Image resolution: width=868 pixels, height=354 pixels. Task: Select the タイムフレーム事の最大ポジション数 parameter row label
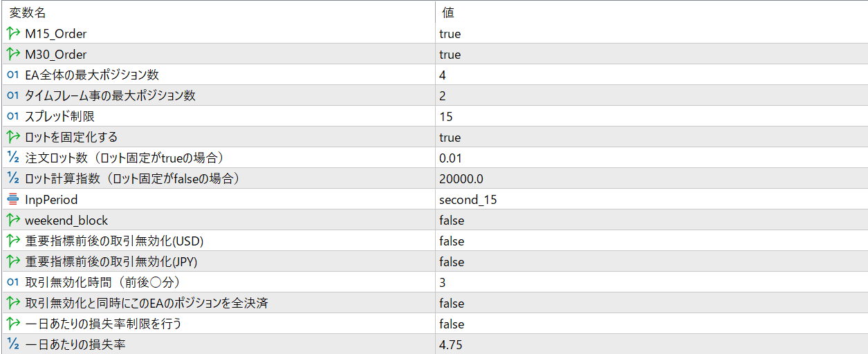[x=110, y=95]
